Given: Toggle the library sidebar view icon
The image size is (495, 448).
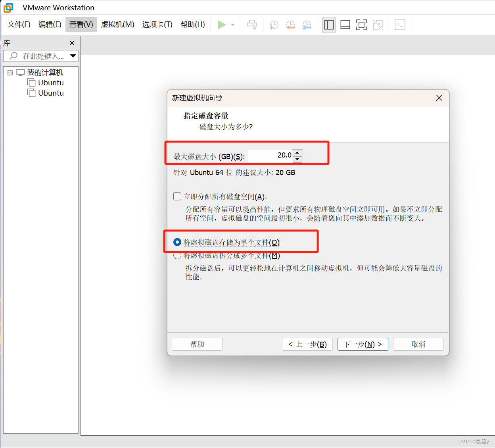Looking at the screenshot, I should coord(329,25).
